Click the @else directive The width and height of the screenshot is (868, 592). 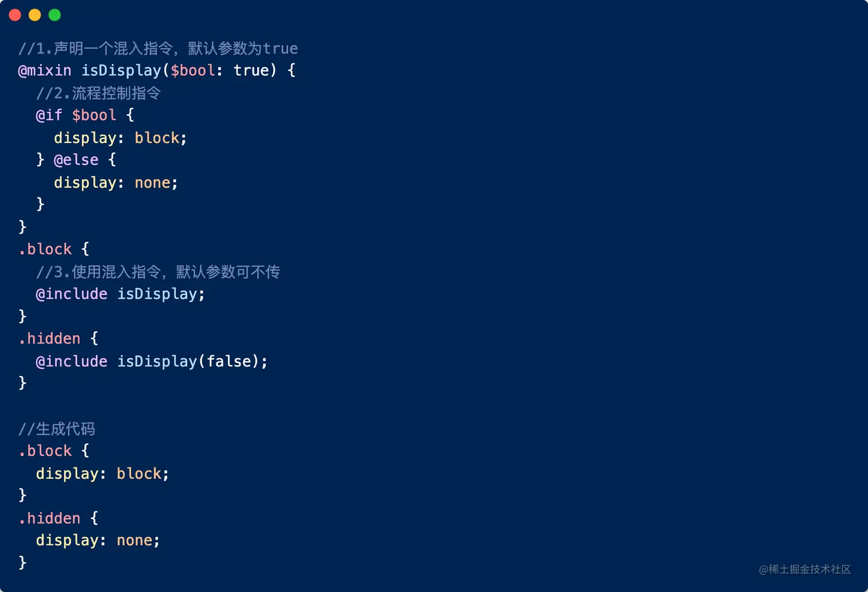(76, 160)
